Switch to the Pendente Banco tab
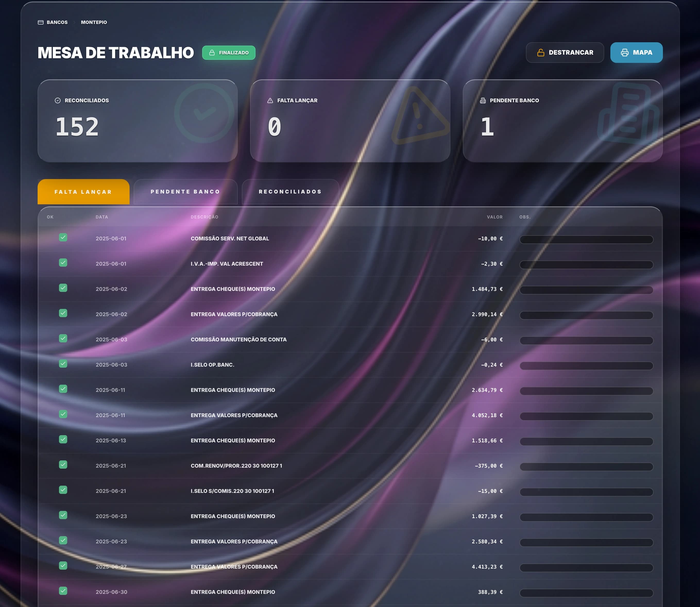The image size is (700, 607). [185, 192]
